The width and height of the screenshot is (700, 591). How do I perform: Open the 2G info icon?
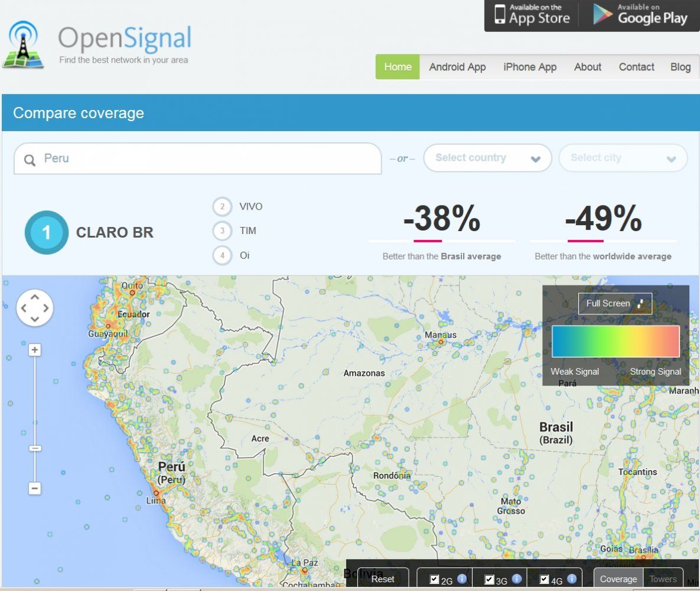[x=462, y=579]
